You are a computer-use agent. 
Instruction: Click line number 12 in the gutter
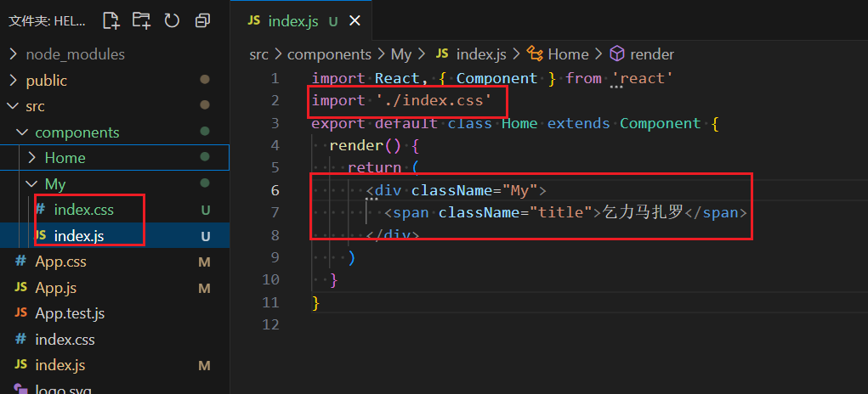tap(270, 324)
